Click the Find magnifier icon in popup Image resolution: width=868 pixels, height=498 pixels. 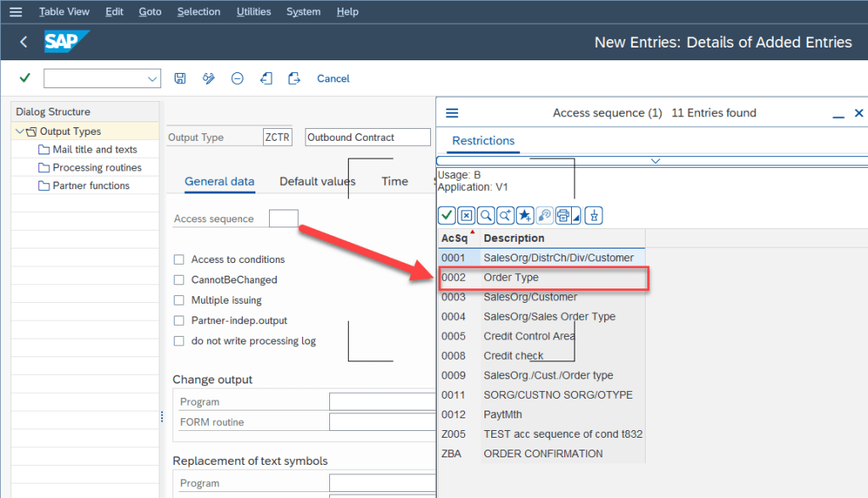(485, 215)
